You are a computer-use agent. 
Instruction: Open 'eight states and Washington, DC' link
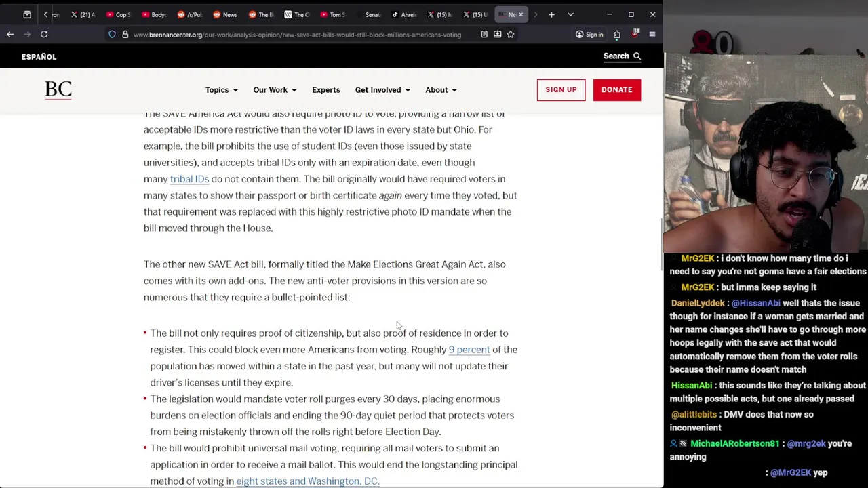pos(307,481)
